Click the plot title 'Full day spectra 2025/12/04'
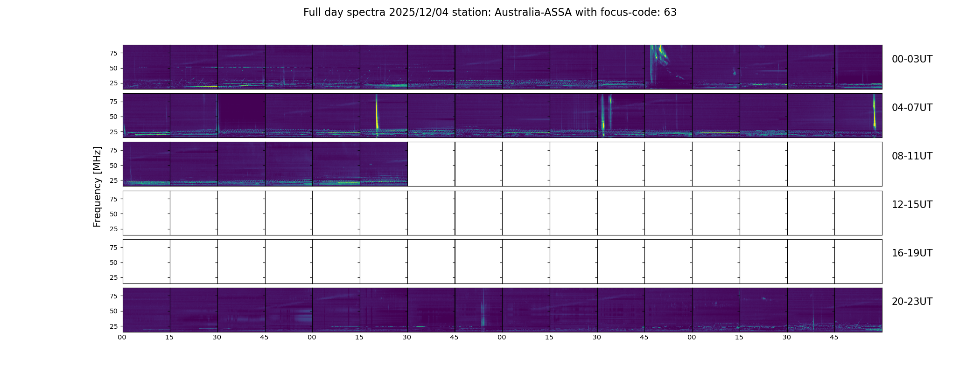This screenshot has width=980, height=373. tap(490, 13)
